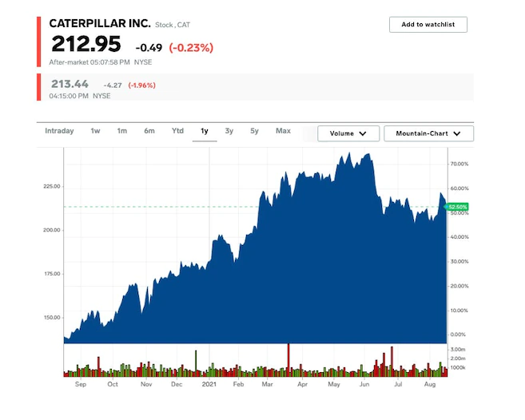Click the Mar date axis label

[267, 384]
